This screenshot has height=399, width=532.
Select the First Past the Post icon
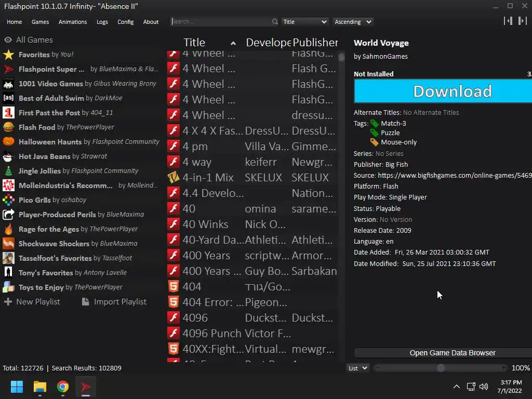coord(8,113)
